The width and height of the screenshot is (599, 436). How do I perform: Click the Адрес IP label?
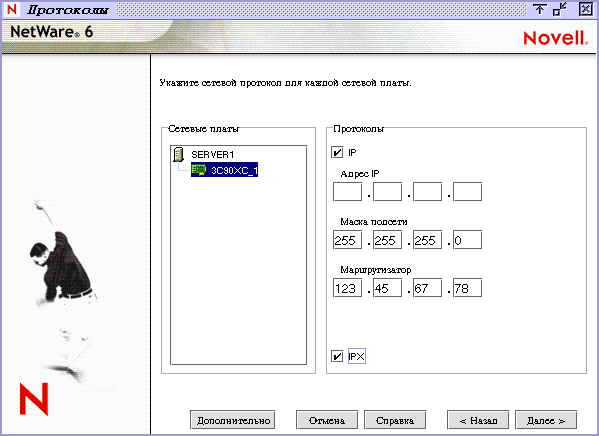[359, 174]
